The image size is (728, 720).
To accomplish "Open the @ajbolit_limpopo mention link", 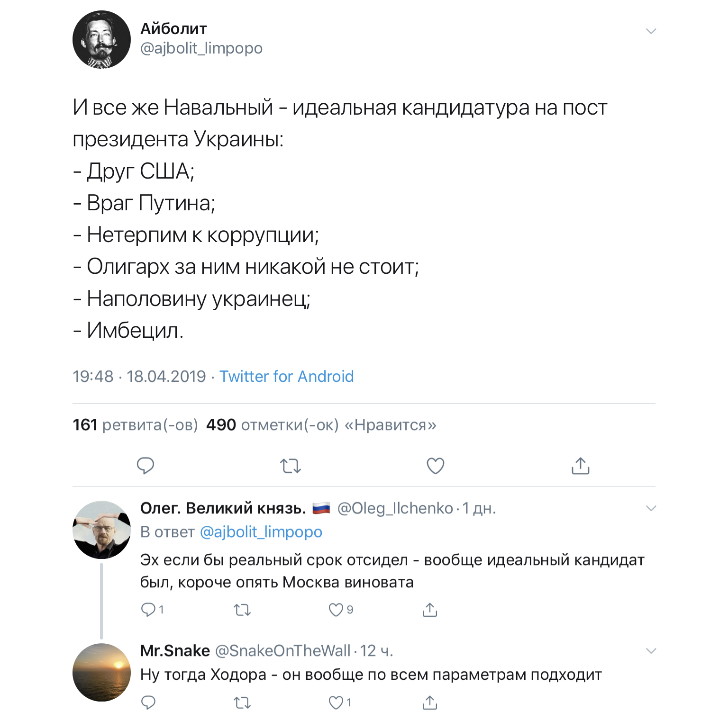I will click(261, 532).
